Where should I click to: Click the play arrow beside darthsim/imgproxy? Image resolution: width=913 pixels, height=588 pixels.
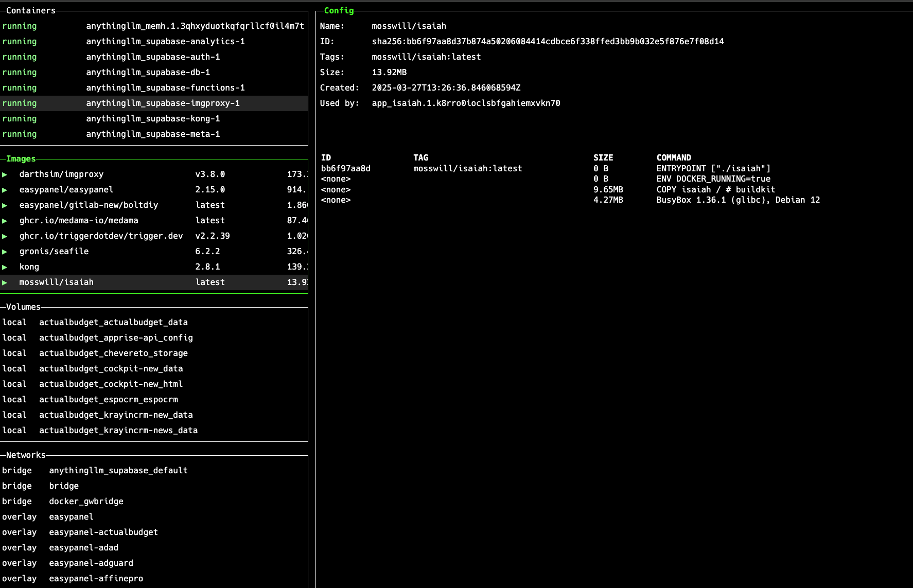pos(5,174)
